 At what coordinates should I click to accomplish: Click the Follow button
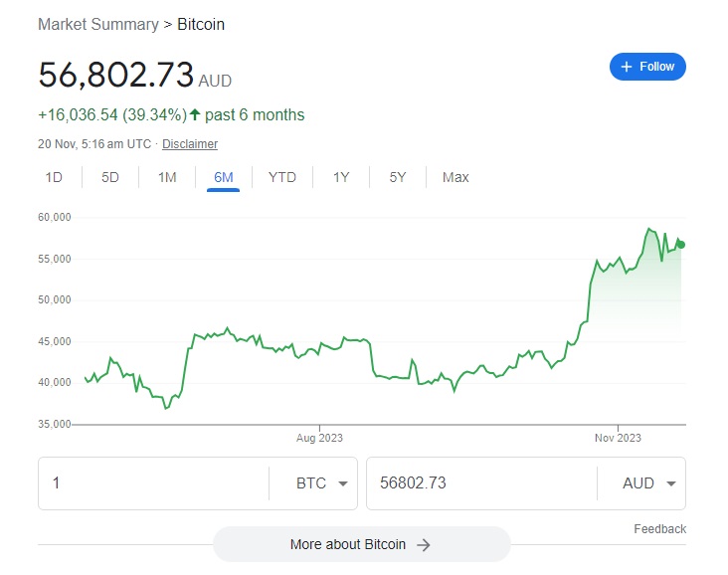647,67
